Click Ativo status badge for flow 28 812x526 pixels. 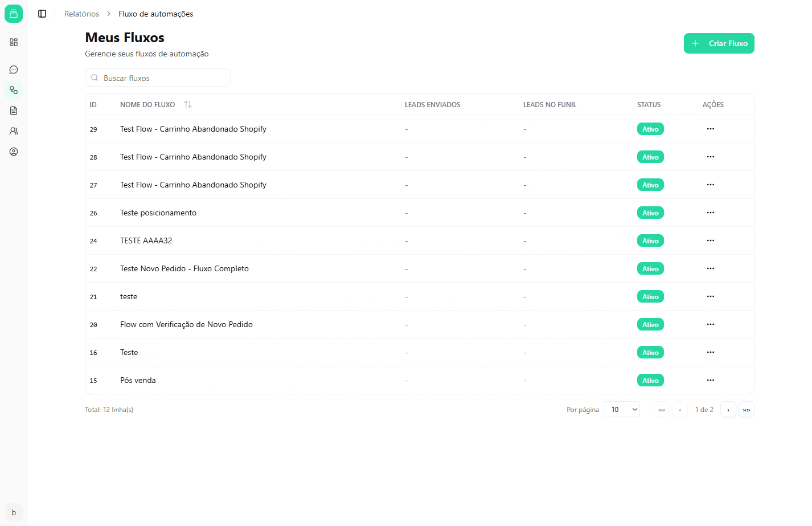[650, 157]
